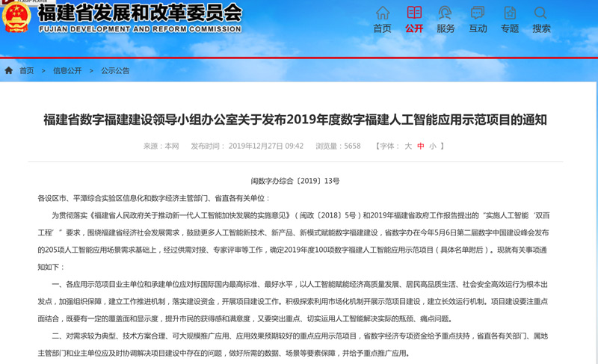Click the article headline about 人工智能应用示范项目

click(x=295, y=120)
